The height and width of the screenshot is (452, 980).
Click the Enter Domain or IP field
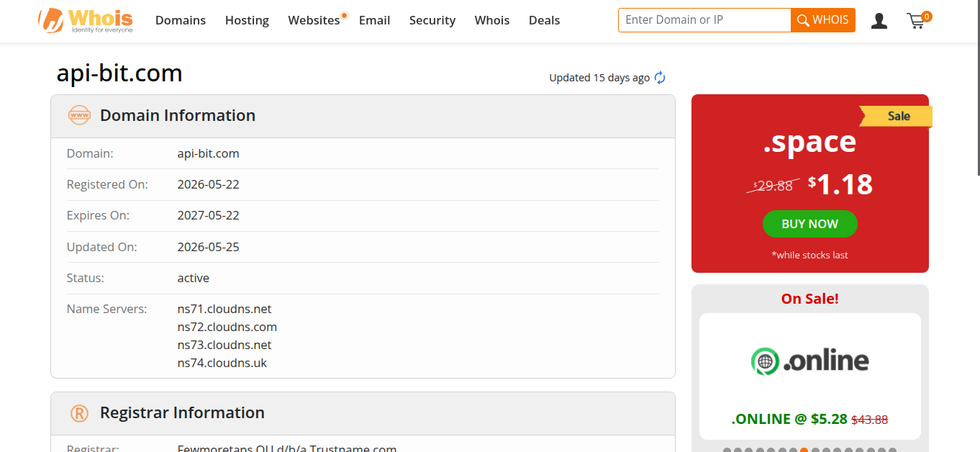coord(704,20)
